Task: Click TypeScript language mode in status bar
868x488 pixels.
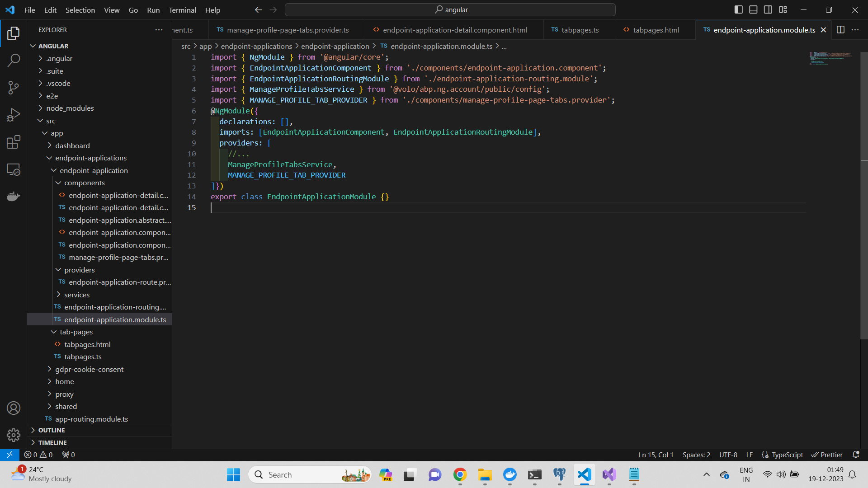Action: coord(787,455)
